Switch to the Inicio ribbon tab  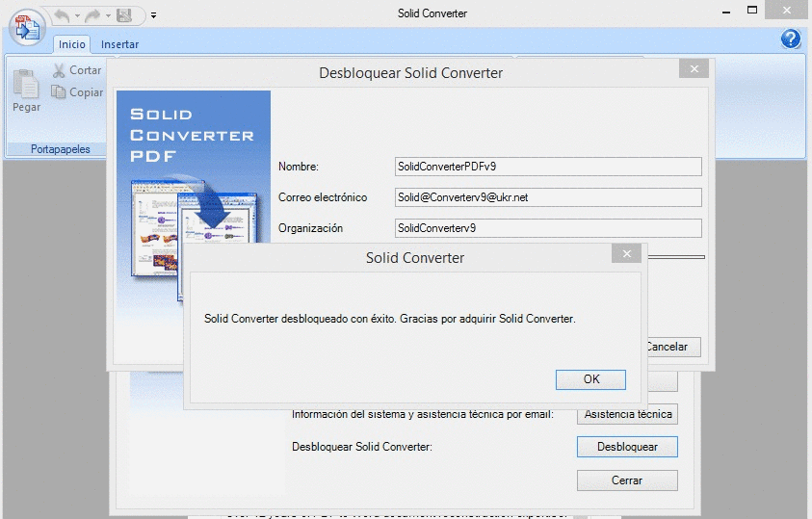pyautogui.click(x=72, y=44)
